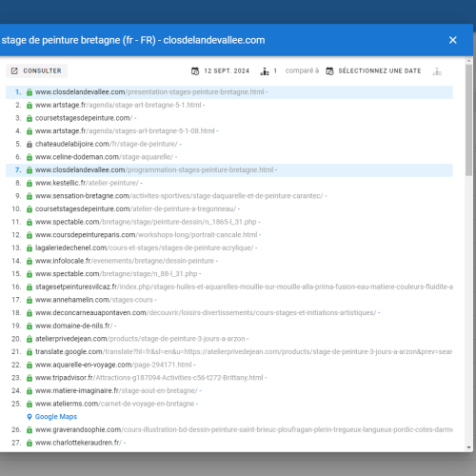Viewport: 476px width, 476px height.
Task: Open result 23 www.tripadvisor.fr Brittany link
Action: click(149, 378)
